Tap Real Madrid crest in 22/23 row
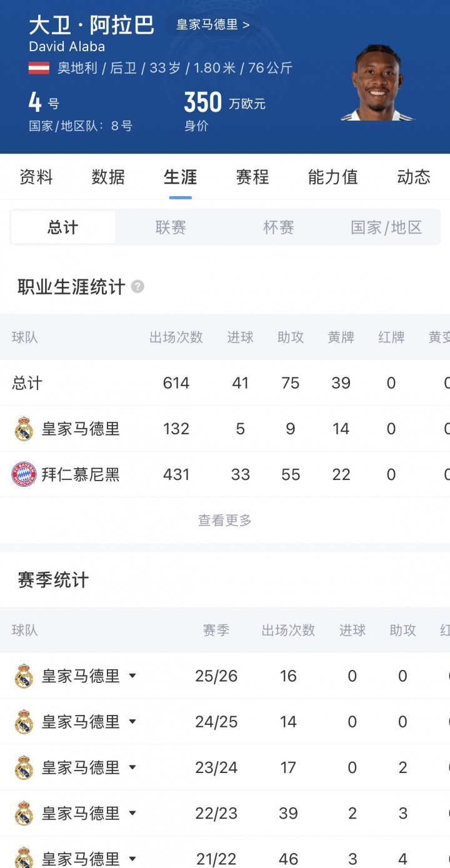Screen dimensions: 450x868 click(24, 813)
